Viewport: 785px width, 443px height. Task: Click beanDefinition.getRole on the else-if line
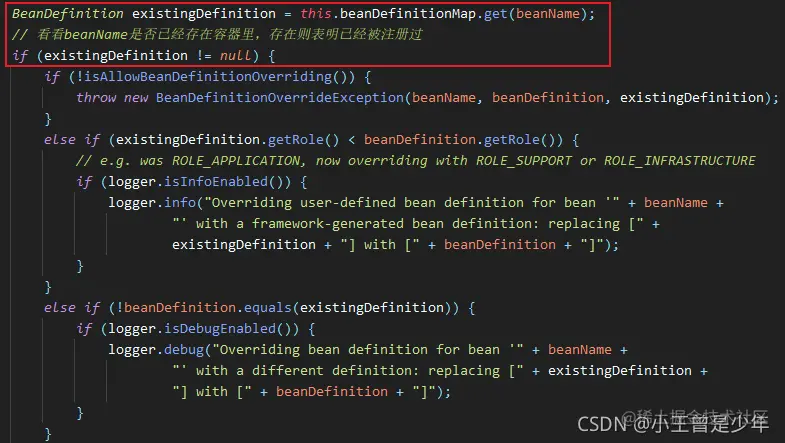coord(452,140)
